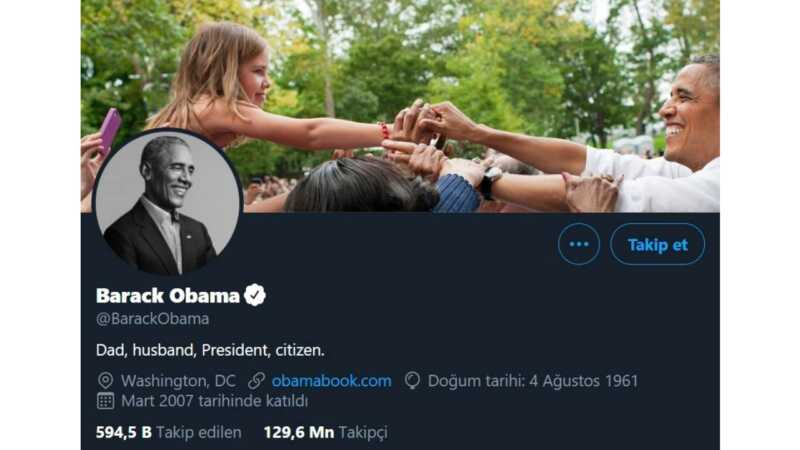
Task: Click the Washington, DC location text
Action: click(178, 381)
